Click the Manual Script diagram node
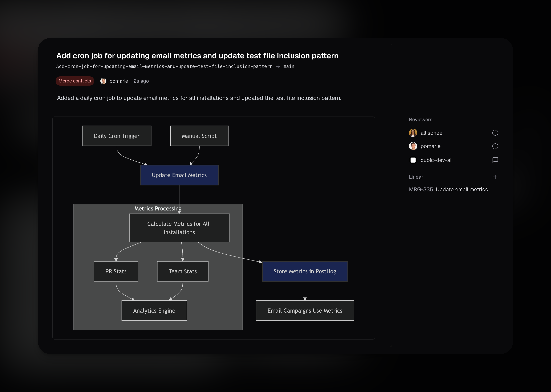 (199, 136)
